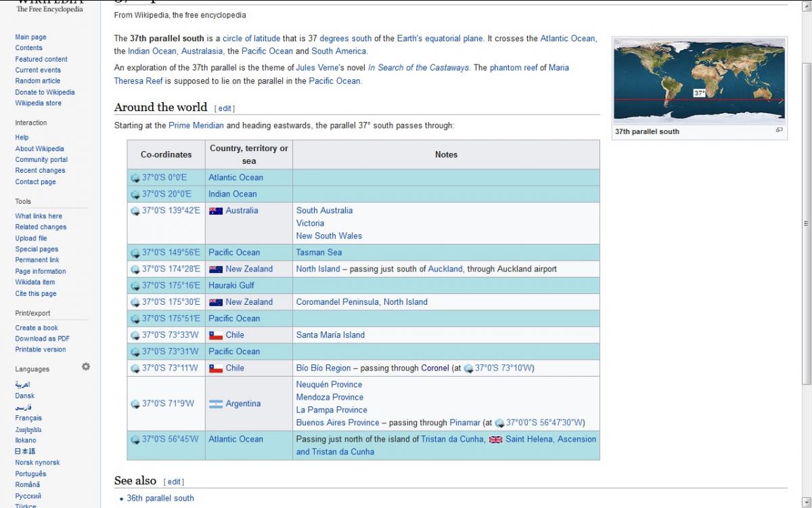Open Buenos Aires Province link

tap(338, 423)
